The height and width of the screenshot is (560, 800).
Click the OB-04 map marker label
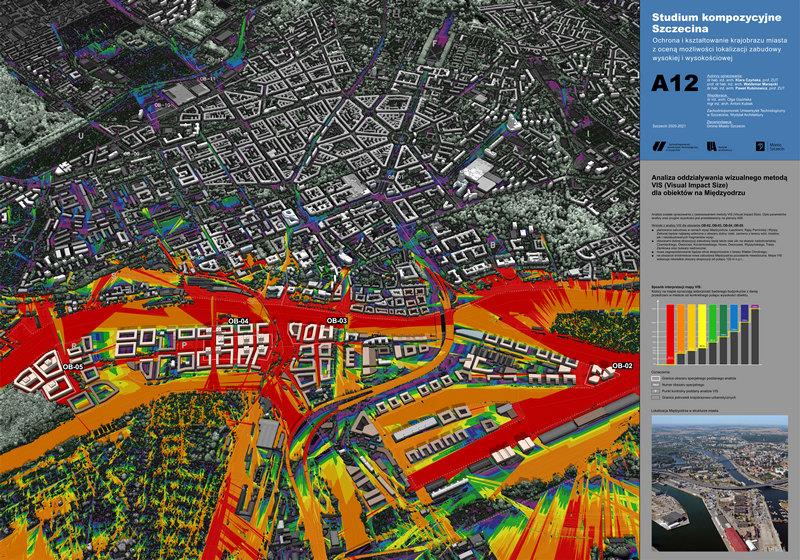point(238,320)
